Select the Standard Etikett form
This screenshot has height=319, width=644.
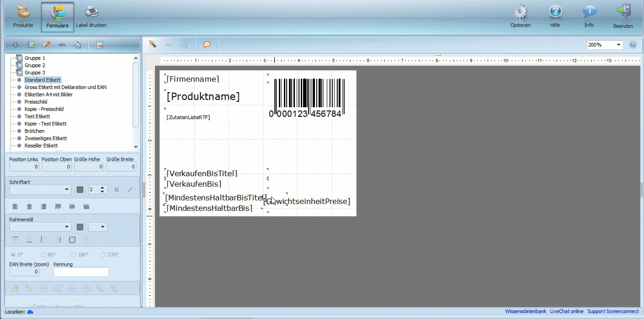[x=42, y=80]
